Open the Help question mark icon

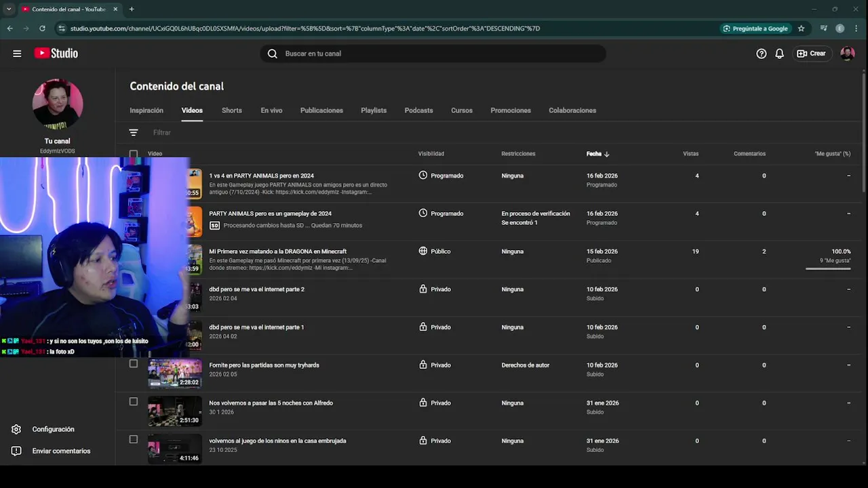pyautogui.click(x=762, y=54)
